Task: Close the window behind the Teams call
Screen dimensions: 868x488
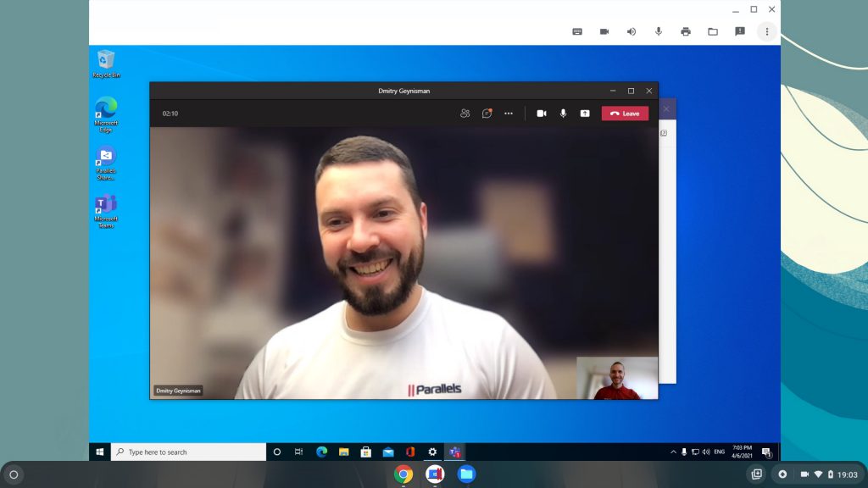Action: (666, 109)
